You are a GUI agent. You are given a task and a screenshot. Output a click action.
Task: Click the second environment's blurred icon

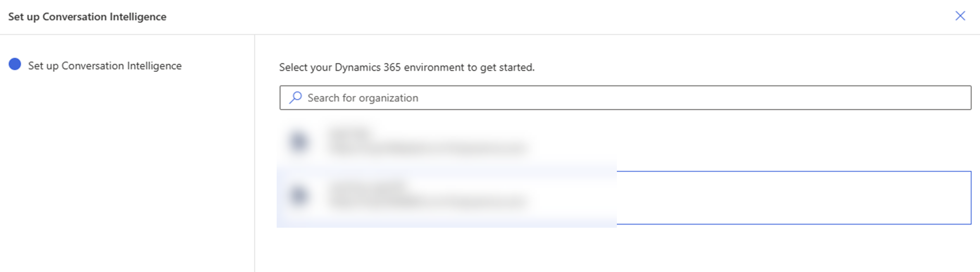click(x=299, y=195)
